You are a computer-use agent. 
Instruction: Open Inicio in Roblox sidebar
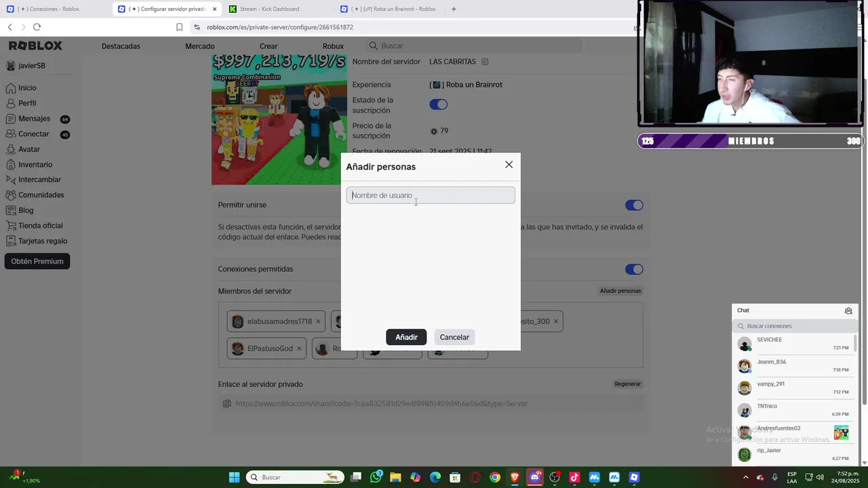point(27,88)
